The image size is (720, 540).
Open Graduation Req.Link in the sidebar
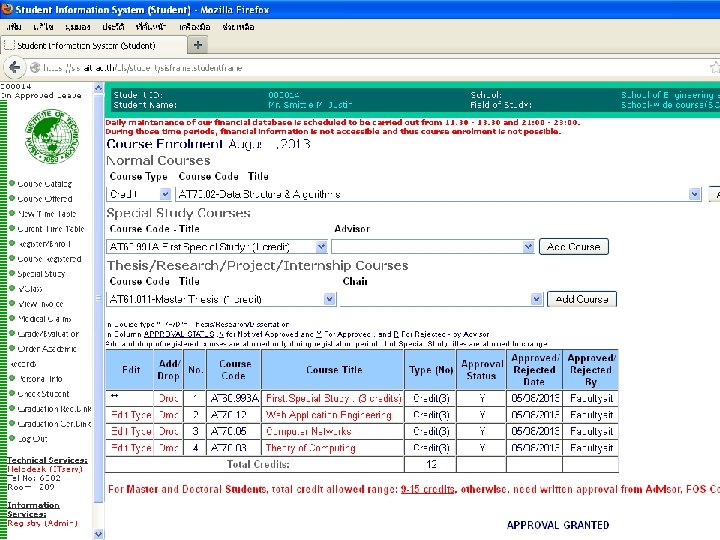point(54,409)
